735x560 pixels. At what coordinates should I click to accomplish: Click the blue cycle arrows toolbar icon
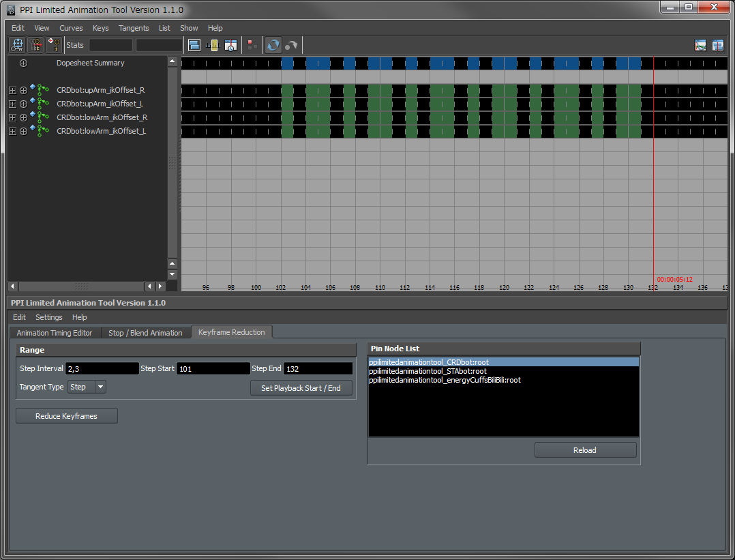click(273, 44)
